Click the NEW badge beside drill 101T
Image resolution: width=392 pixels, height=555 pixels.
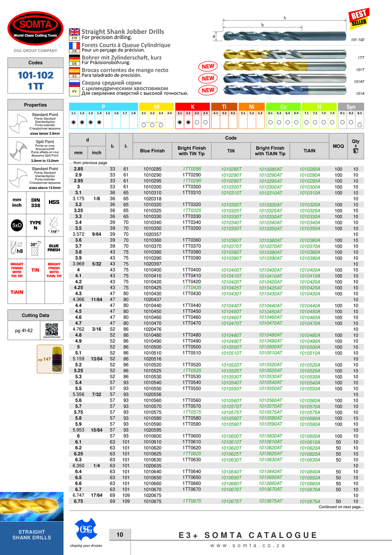pyautogui.click(x=208, y=78)
